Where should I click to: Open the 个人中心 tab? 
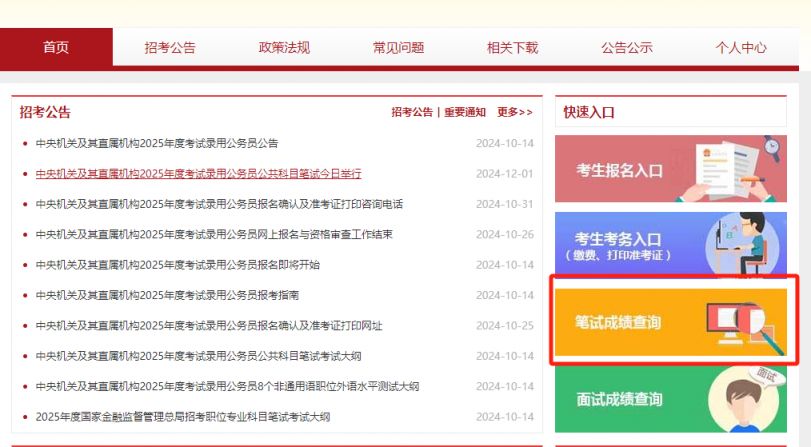741,47
